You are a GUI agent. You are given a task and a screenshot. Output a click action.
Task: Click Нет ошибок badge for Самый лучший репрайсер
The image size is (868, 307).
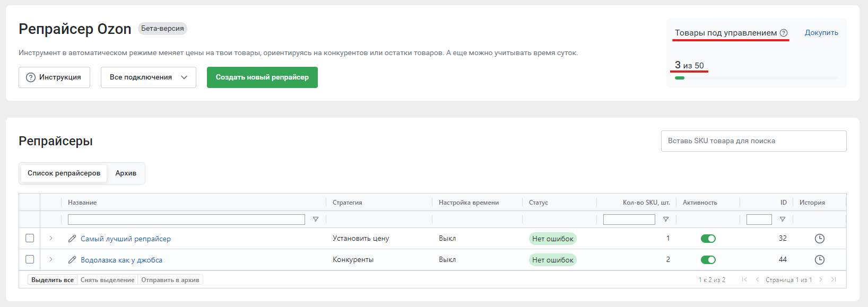click(x=553, y=239)
